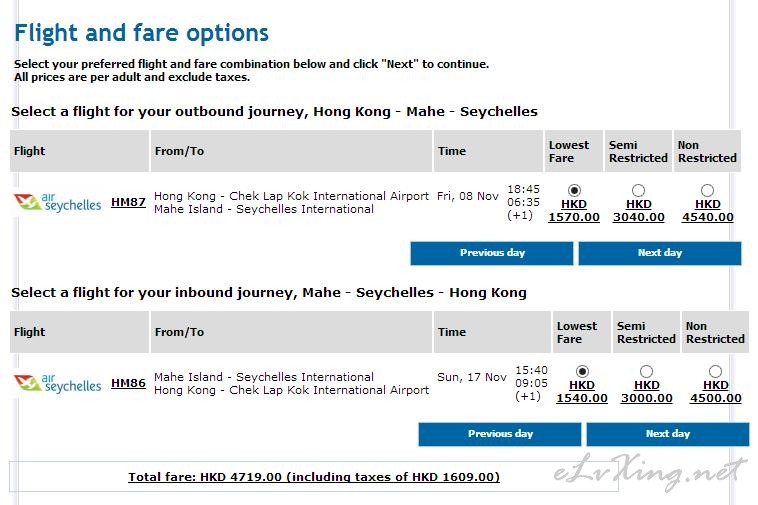Open flight HM87 details link
The height and width of the screenshot is (505, 758).
point(128,202)
